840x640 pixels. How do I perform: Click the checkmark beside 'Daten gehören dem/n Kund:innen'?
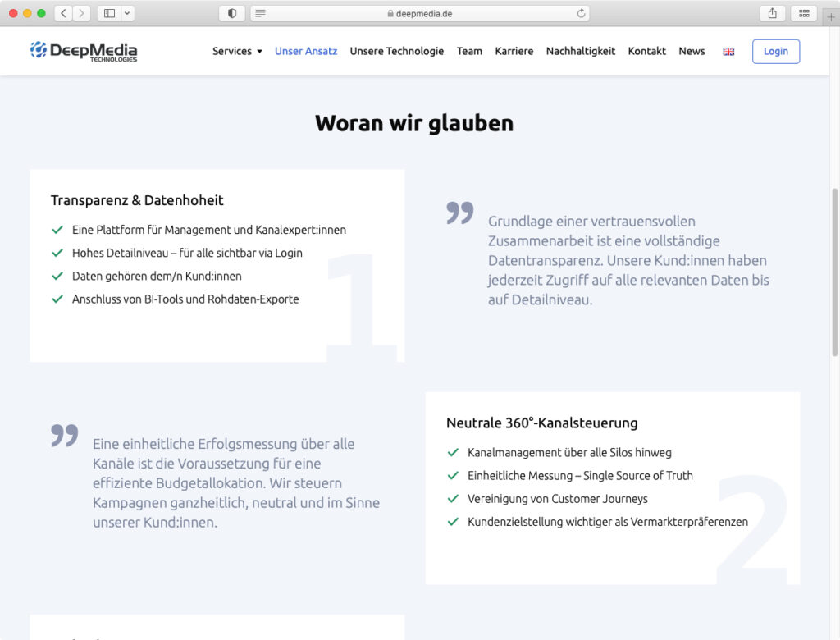57,276
